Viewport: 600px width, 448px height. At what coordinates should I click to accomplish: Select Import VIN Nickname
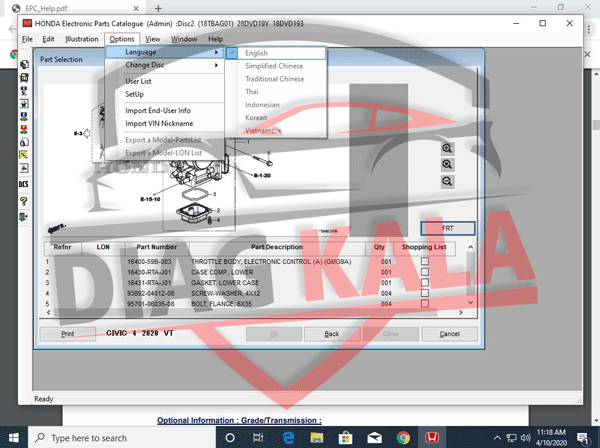coord(165,124)
